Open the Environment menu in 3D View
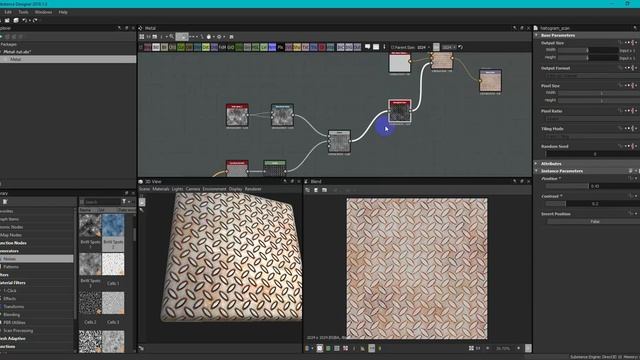The width and height of the screenshot is (640, 360). pyautogui.click(x=214, y=189)
